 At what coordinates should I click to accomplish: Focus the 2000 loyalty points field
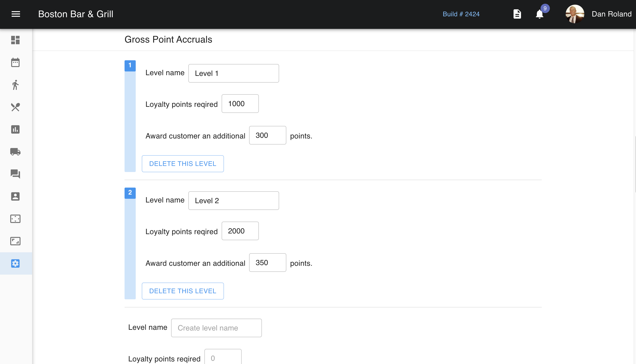[240, 231]
